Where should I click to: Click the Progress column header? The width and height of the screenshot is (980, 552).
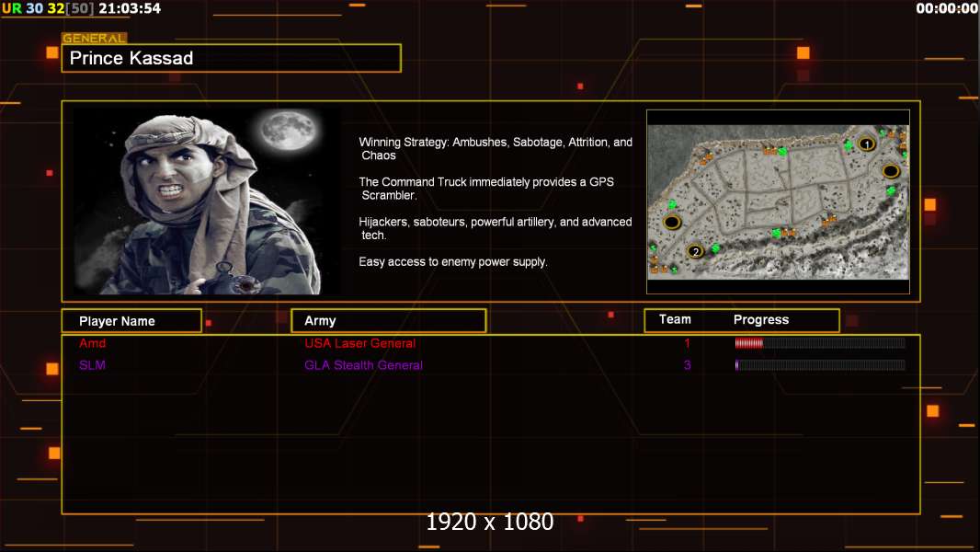pyautogui.click(x=761, y=319)
